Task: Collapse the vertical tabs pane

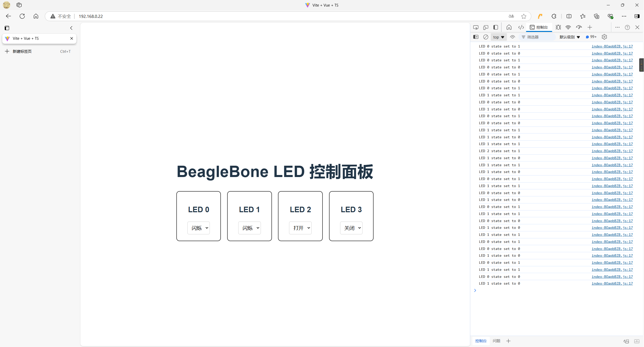Action: (71, 28)
